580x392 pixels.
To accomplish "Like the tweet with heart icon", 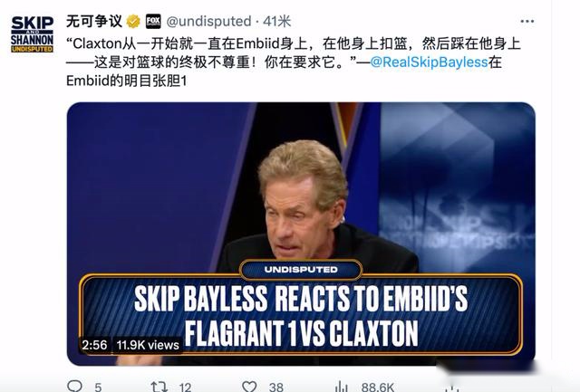I will (x=249, y=387).
